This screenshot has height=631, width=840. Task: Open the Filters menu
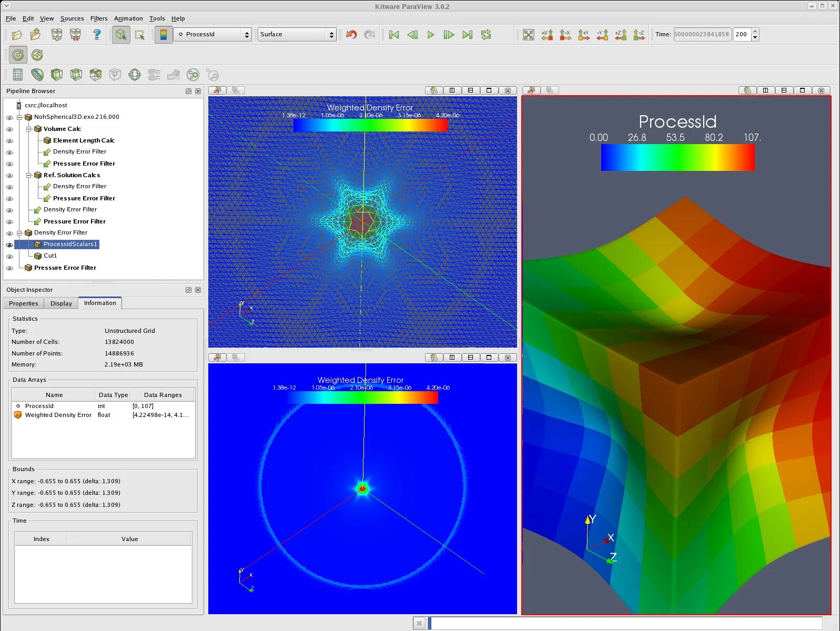pyautogui.click(x=99, y=18)
